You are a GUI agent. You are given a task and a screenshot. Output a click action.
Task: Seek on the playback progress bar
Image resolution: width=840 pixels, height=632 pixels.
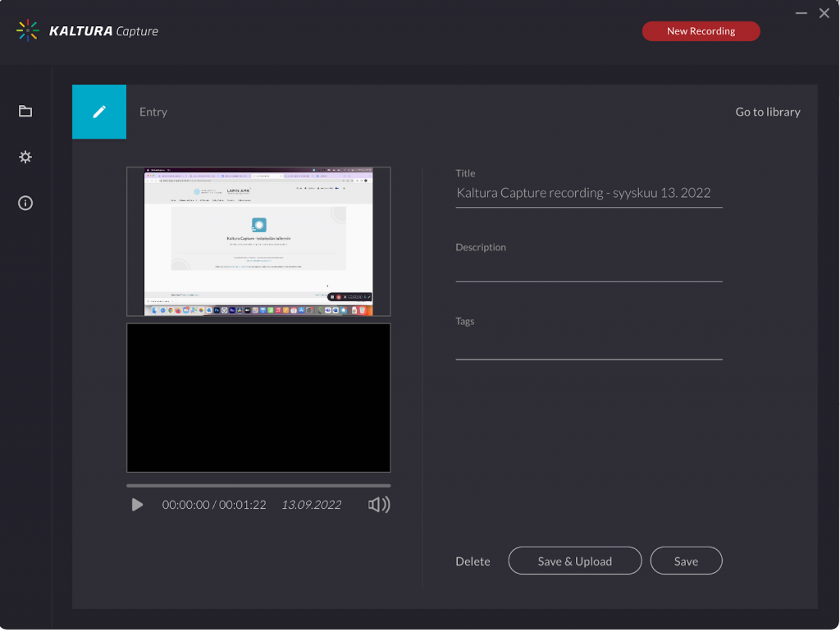pos(258,486)
